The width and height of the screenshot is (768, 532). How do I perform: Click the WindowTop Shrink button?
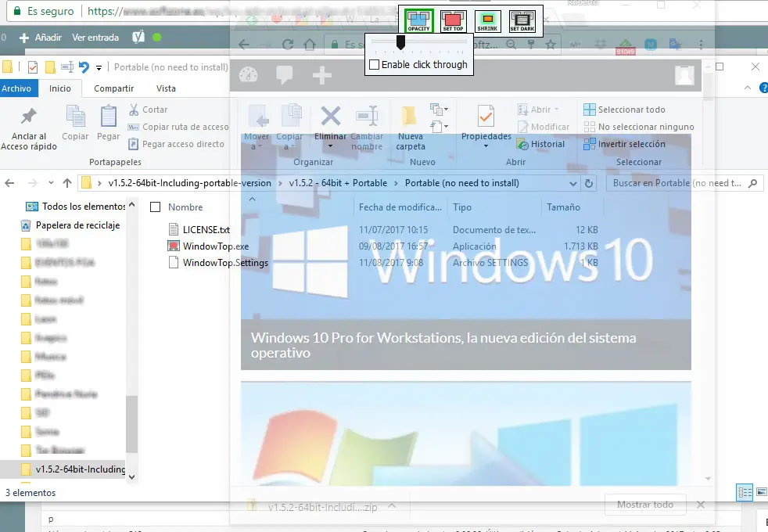click(x=487, y=21)
